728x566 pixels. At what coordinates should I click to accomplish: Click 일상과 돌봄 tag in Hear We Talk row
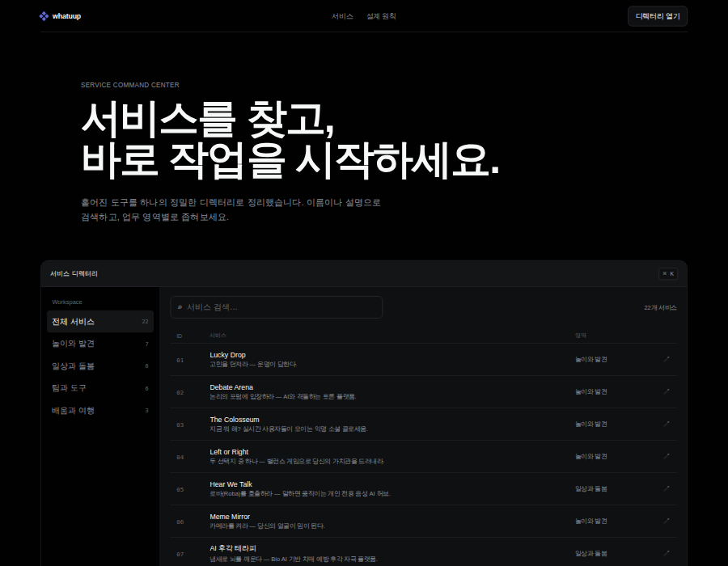(591, 488)
